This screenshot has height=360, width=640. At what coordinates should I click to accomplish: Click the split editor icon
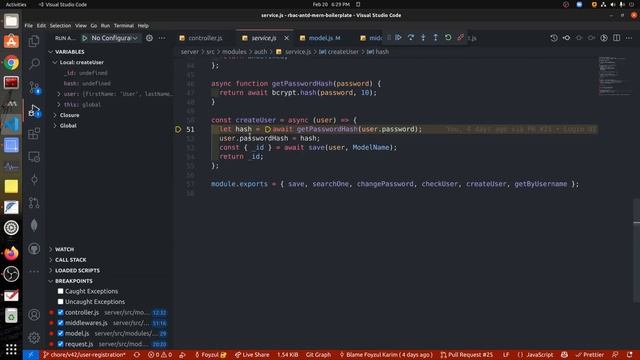pyautogui.click(x=616, y=38)
